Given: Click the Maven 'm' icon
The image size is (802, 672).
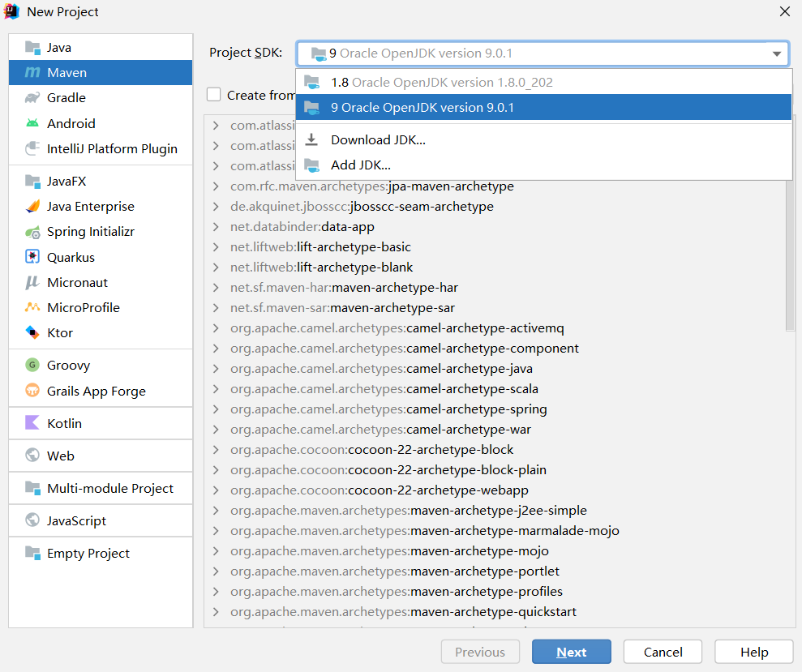Looking at the screenshot, I should pyautogui.click(x=32, y=73).
